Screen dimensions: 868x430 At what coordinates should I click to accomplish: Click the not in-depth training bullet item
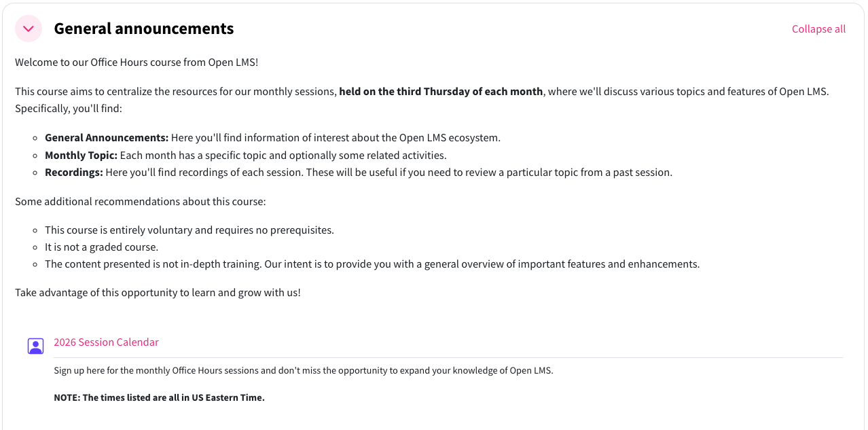(372, 264)
